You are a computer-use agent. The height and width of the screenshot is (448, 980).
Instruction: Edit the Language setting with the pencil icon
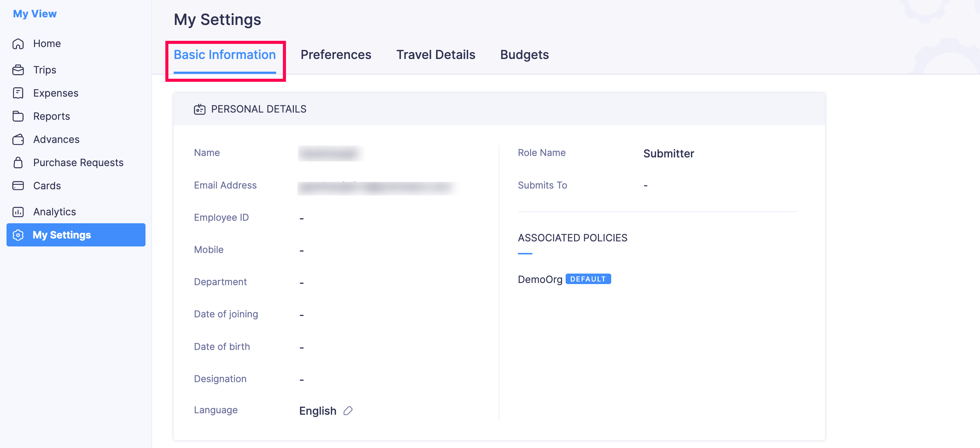(x=348, y=411)
